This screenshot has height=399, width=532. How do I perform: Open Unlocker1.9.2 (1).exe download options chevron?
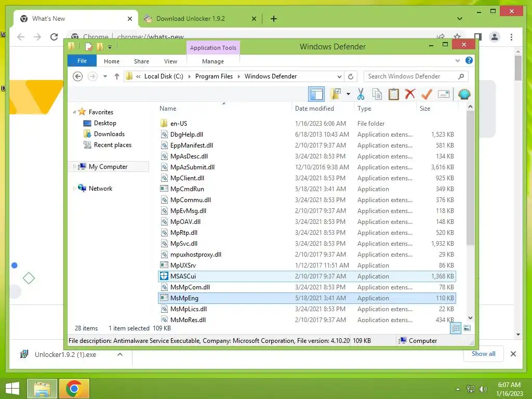click(120, 354)
